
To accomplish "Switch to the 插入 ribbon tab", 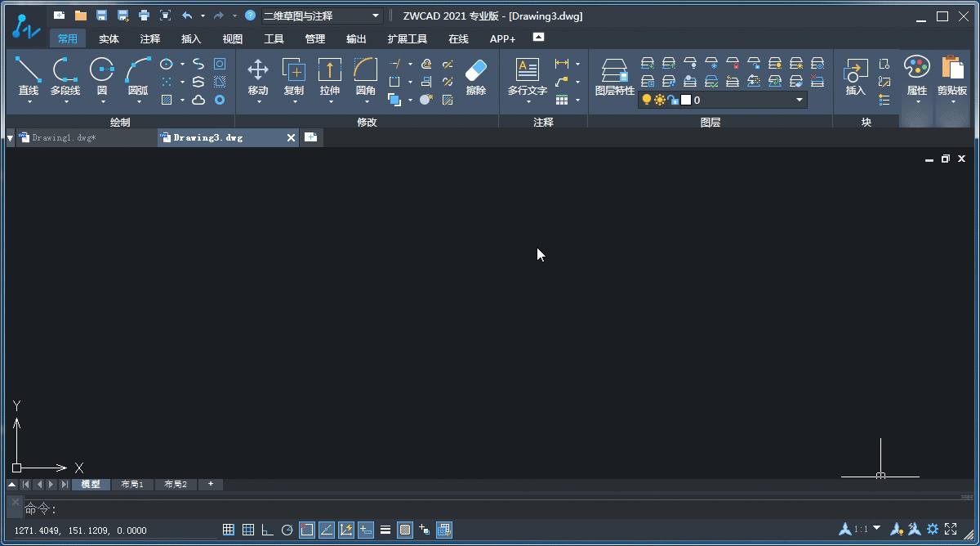I will (x=190, y=38).
